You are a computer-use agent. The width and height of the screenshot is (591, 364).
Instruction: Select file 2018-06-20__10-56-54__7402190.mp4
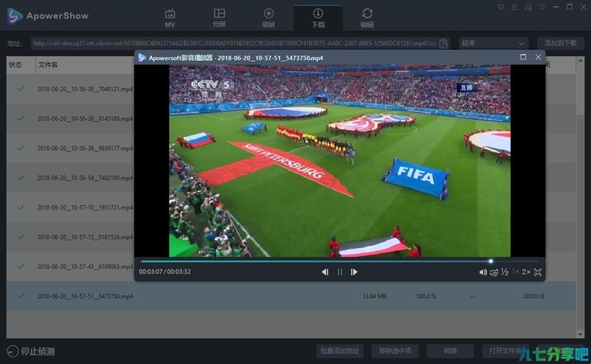tap(85, 178)
